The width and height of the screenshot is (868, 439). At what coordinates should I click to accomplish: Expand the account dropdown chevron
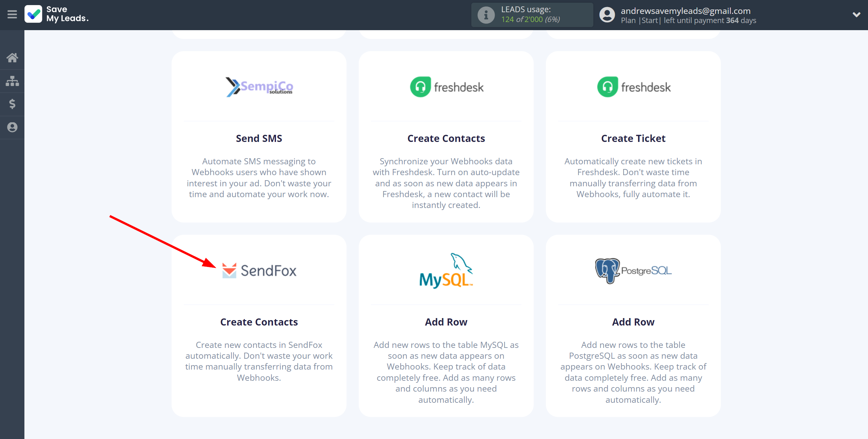[x=856, y=15]
